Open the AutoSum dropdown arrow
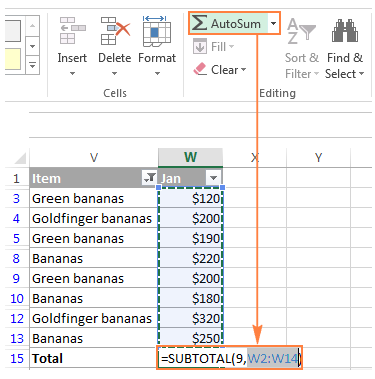 coord(273,23)
